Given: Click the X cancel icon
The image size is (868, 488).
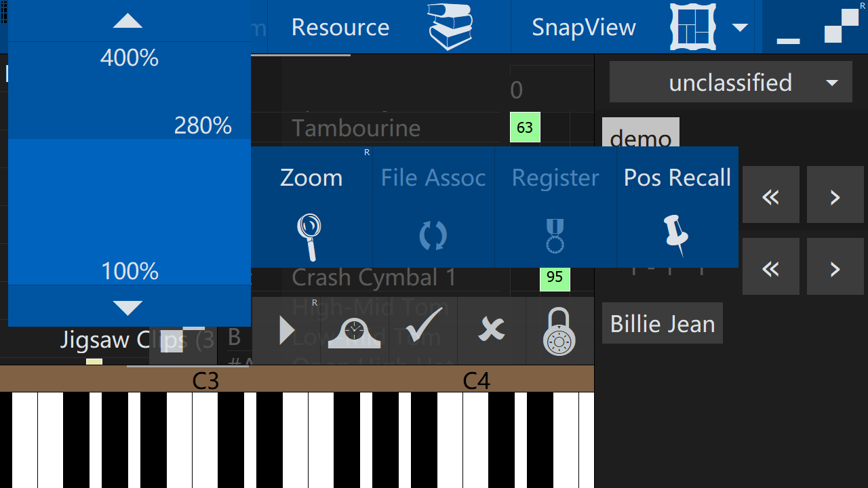Looking at the screenshot, I should [492, 330].
